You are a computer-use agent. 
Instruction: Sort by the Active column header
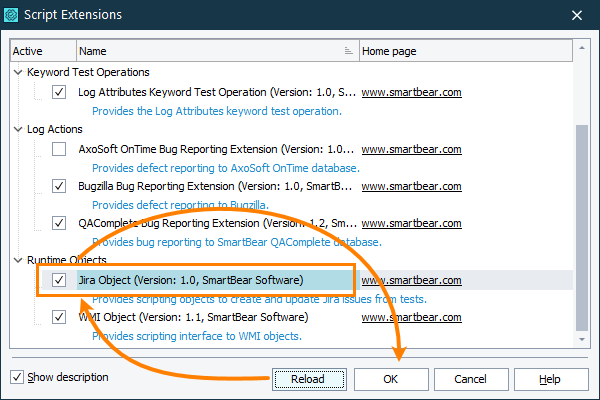click(x=42, y=51)
